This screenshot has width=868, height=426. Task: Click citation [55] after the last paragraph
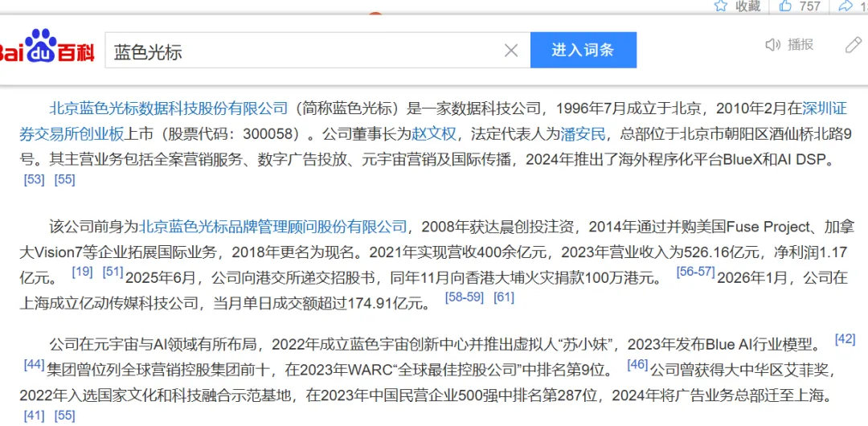65,416
